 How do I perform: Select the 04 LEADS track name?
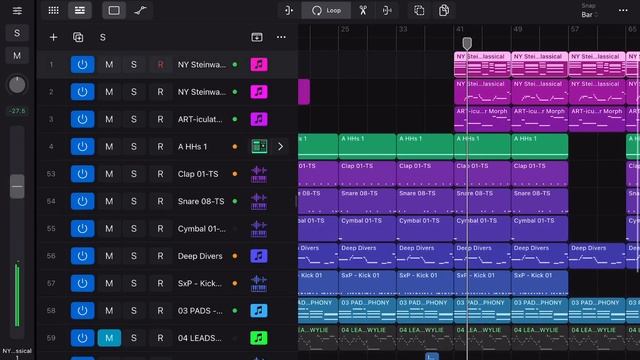200,338
